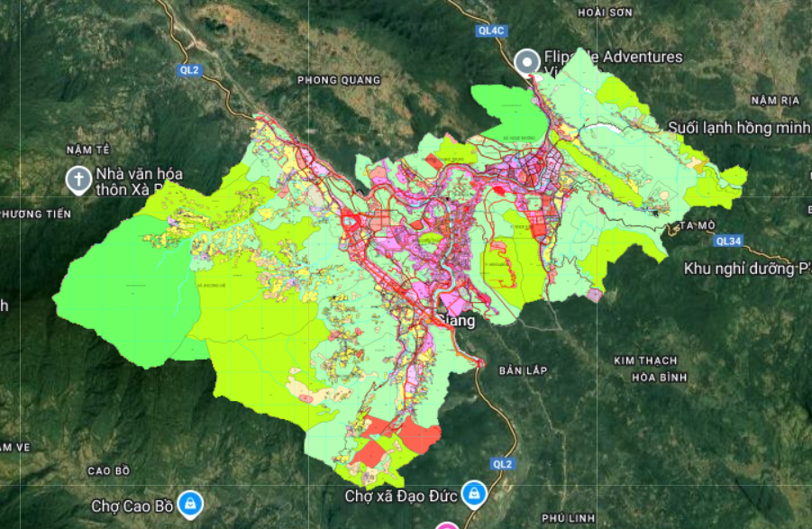The width and height of the screenshot is (812, 529).
Task: Click the Cao Bồ commune label
Action: tap(109, 470)
